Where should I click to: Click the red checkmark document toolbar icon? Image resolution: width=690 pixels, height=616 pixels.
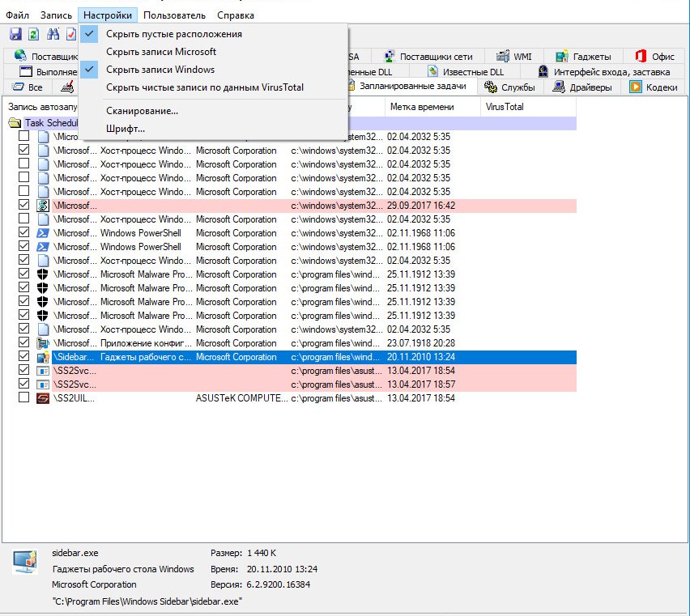[x=71, y=34]
